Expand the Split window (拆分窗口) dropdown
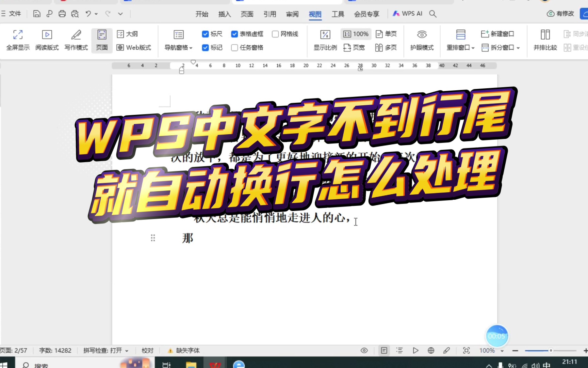 coord(518,48)
